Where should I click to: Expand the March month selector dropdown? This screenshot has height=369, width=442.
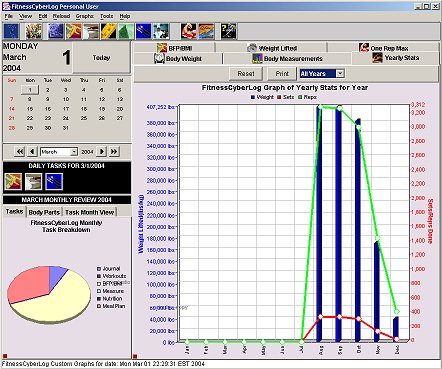[59, 152]
